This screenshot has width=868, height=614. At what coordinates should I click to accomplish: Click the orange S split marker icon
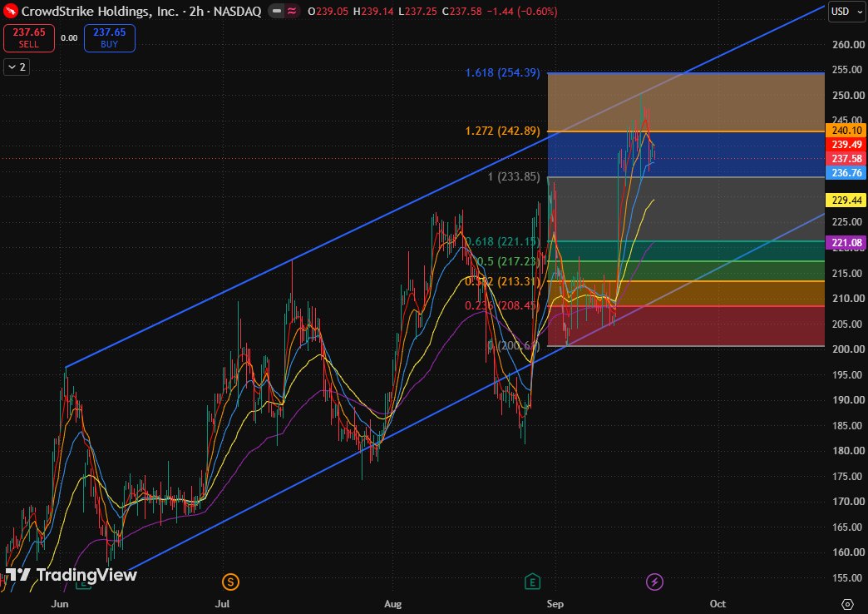(x=230, y=582)
